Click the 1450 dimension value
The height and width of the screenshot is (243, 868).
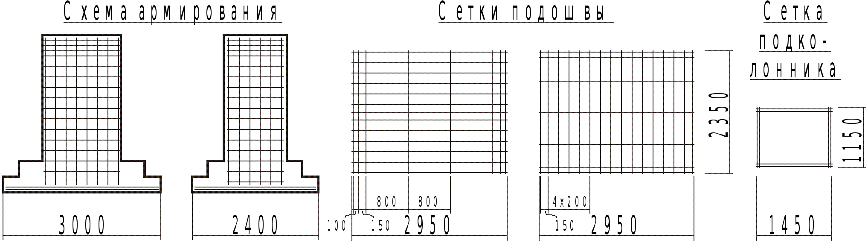[x=792, y=225]
